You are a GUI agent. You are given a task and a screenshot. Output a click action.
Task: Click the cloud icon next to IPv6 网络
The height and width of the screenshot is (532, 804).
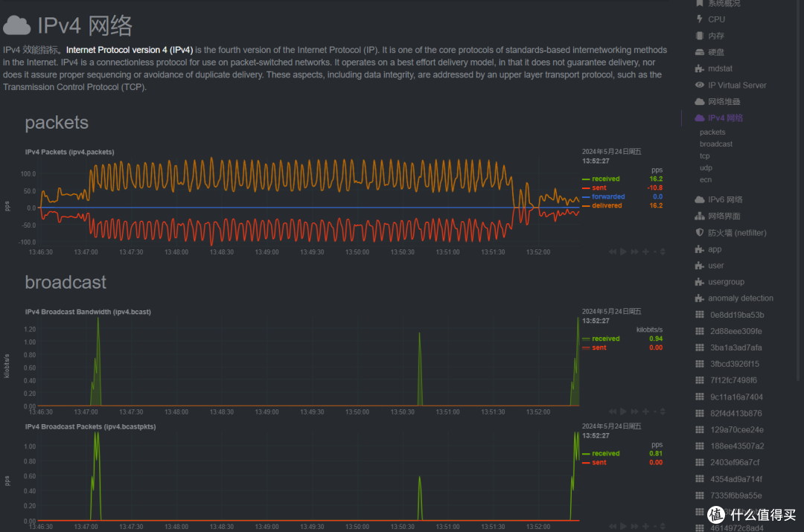click(699, 199)
